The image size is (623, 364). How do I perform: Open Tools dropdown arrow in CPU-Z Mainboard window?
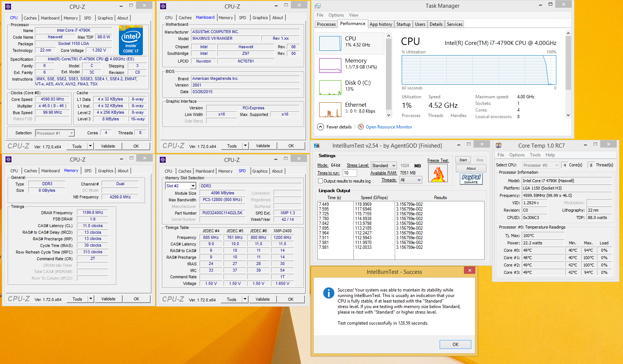point(245,146)
